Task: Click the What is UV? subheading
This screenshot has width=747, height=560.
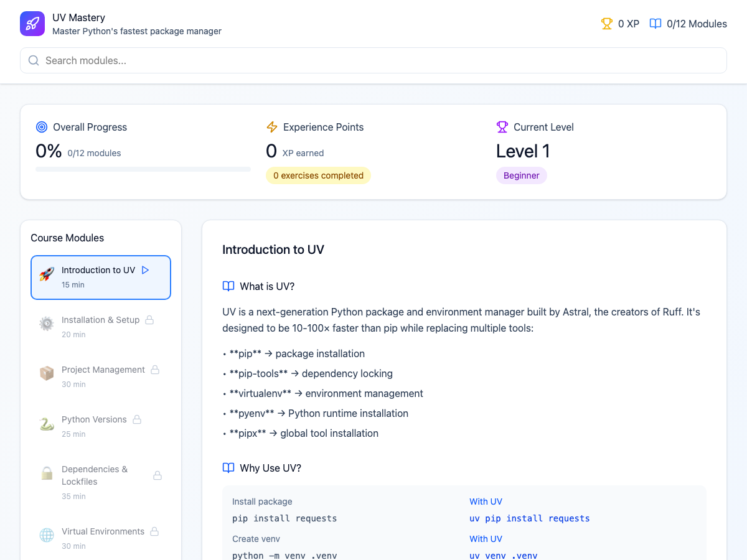Action: coord(267,286)
